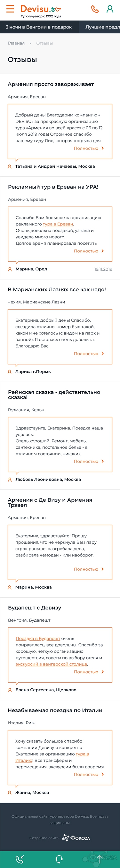Expand Жанна's Italy review with Полностью
Viewport: 120px width, 868px height.
(x=89, y=774)
